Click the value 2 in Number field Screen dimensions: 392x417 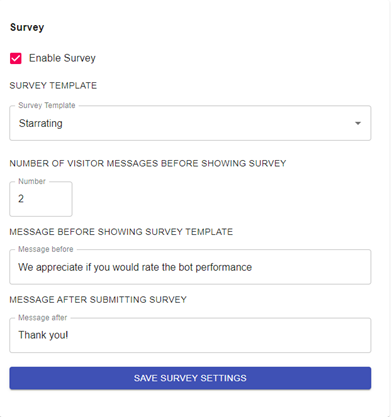tap(21, 199)
